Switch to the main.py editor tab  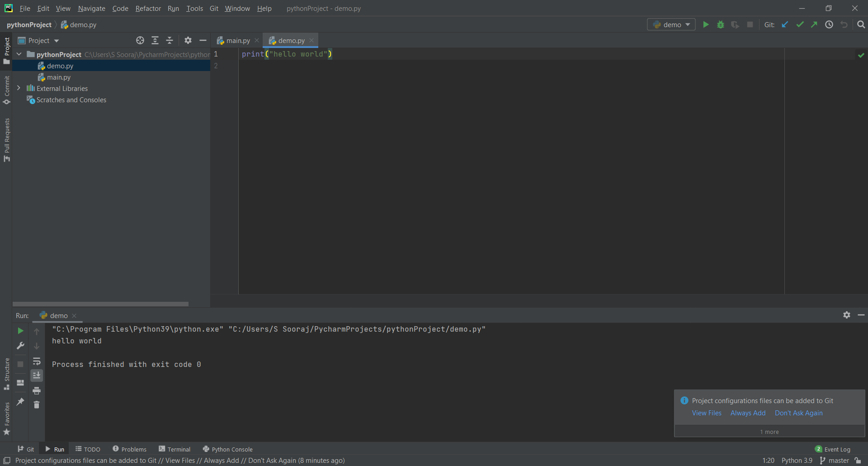click(x=238, y=41)
